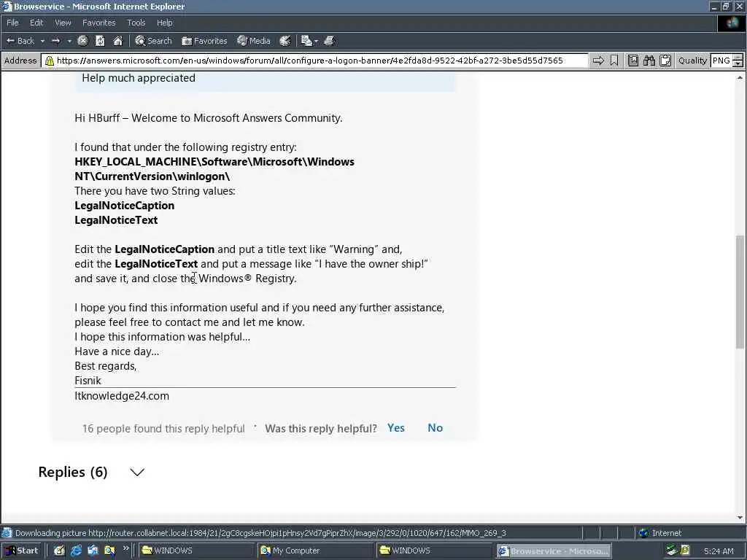Click the page-with-image icon beside bookmark
The height and width of the screenshot is (560, 747).
point(632,61)
